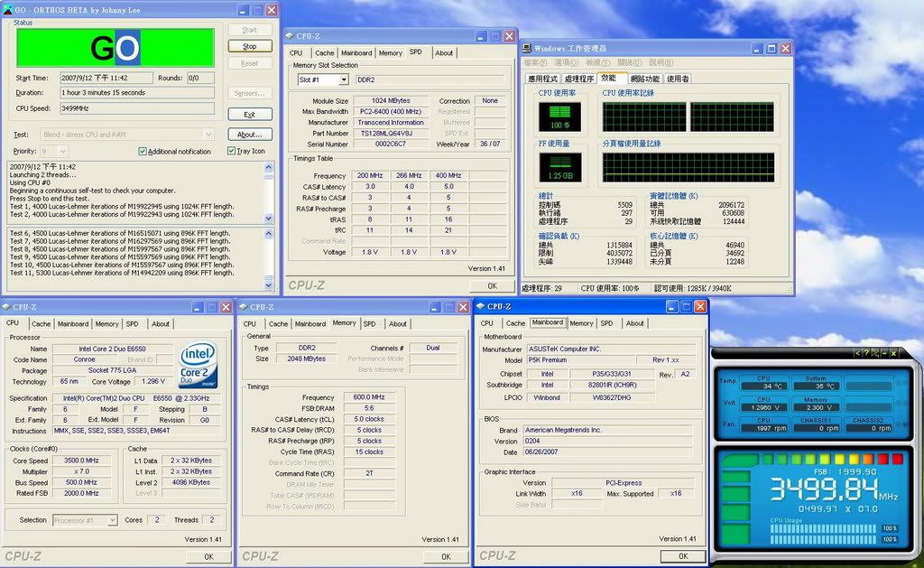Click the Stop button in ORTHOS

click(250, 46)
